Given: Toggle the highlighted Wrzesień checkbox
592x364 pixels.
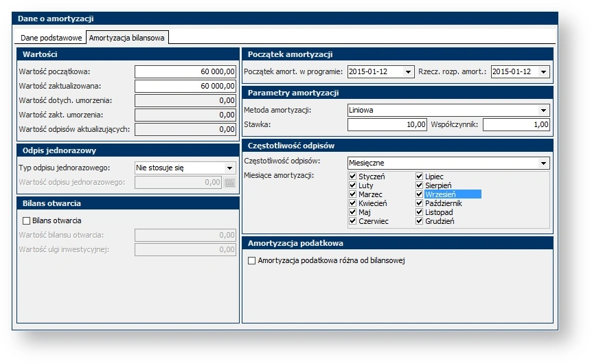Looking at the screenshot, I should [419, 194].
